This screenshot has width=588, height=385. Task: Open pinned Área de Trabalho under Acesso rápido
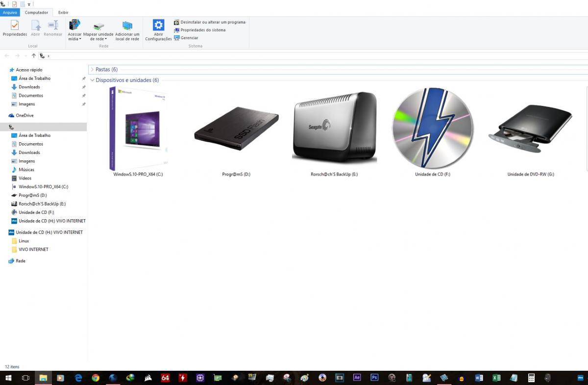34,78
